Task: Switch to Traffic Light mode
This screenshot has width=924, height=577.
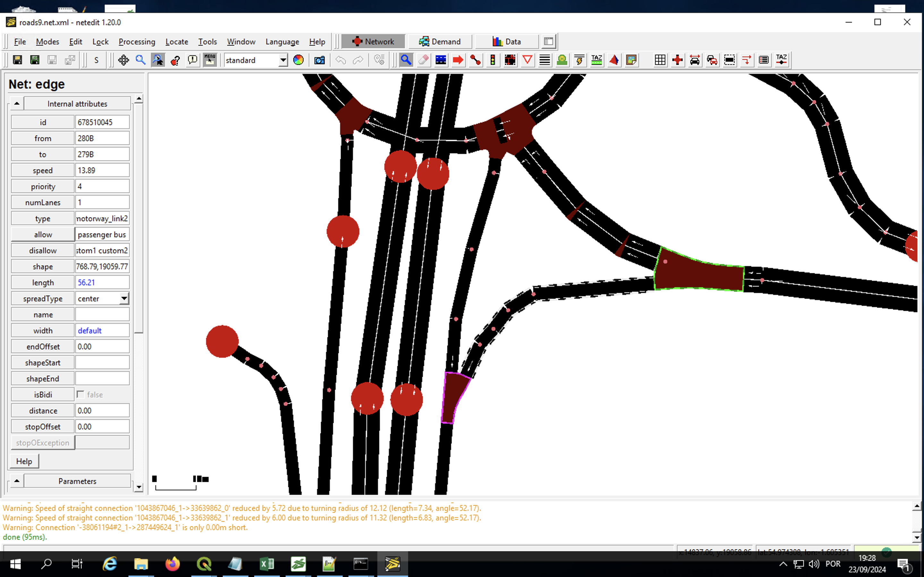Action: point(493,60)
